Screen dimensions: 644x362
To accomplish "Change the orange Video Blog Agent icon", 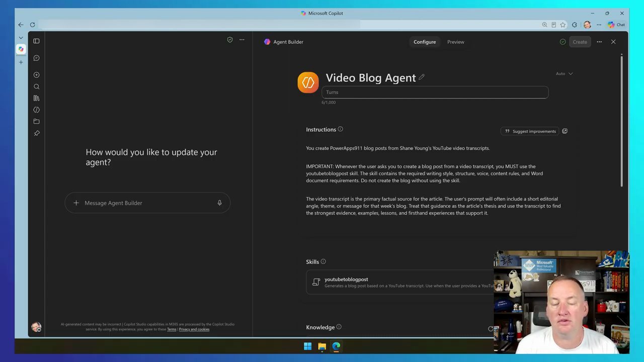I will click(308, 82).
